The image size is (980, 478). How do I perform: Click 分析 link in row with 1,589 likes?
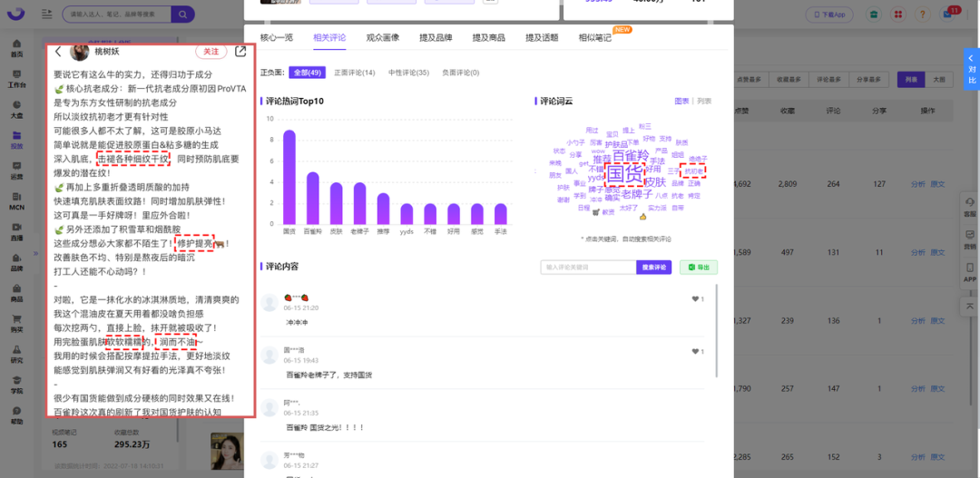click(917, 252)
